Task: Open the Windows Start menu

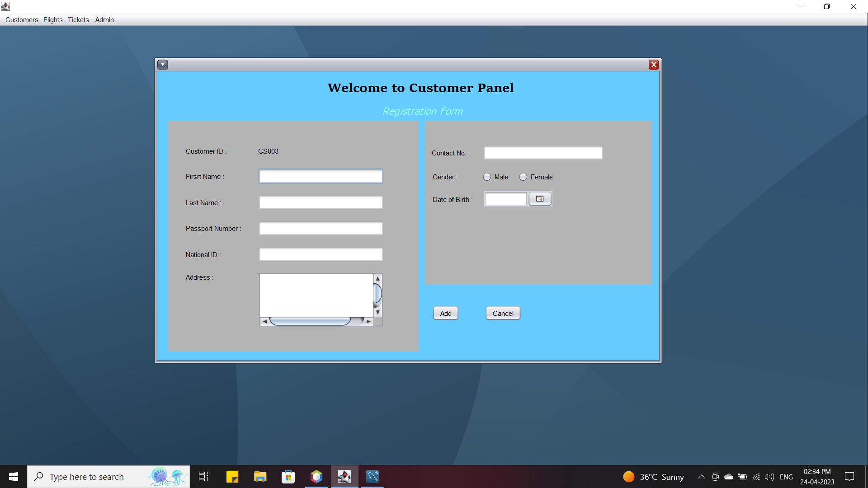Action: [14, 477]
